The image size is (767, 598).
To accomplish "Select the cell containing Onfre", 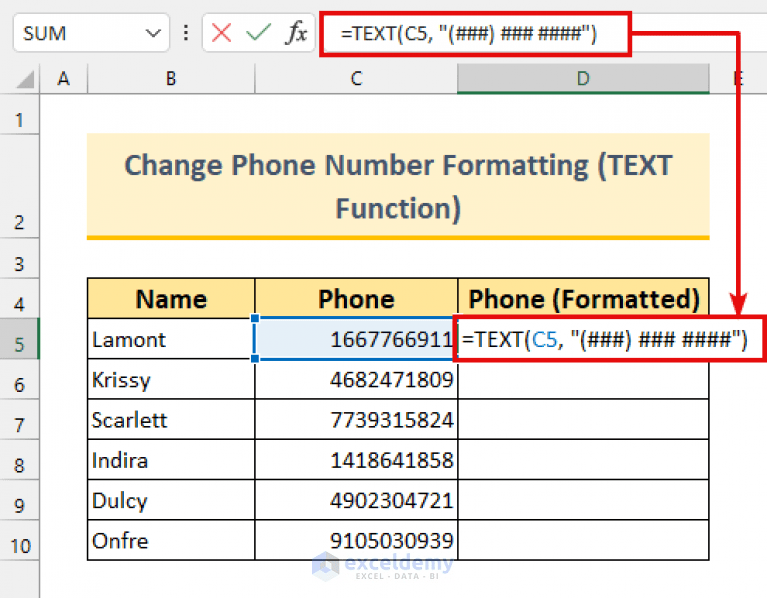I will pos(171,540).
